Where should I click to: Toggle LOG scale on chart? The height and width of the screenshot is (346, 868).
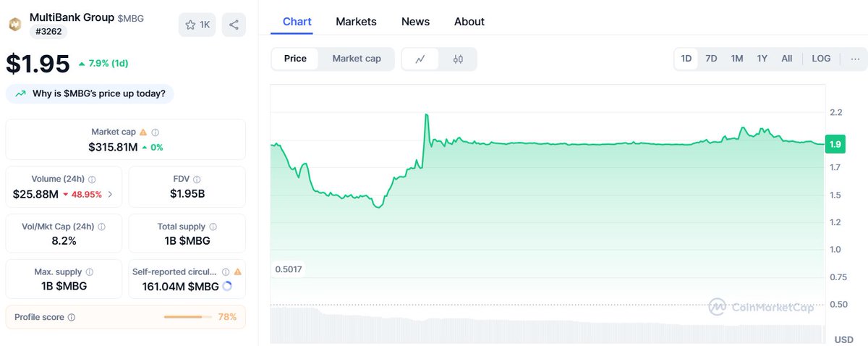click(x=821, y=59)
